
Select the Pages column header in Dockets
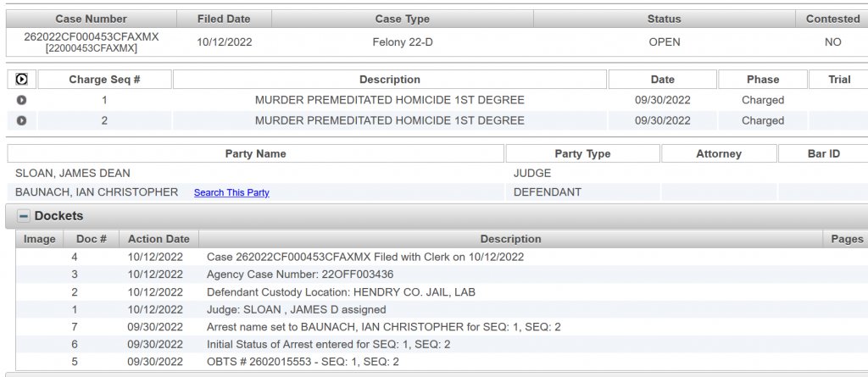tap(846, 239)
